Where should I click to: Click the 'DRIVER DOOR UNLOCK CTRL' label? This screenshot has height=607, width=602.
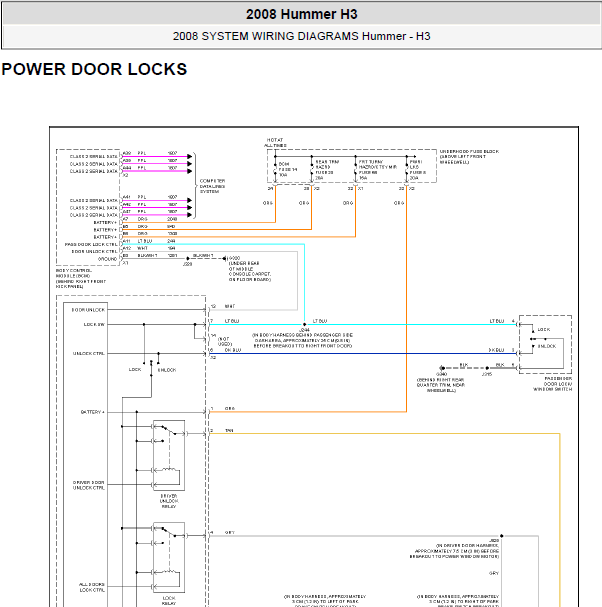89,485
